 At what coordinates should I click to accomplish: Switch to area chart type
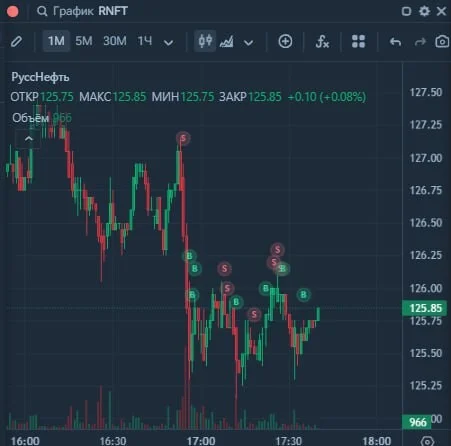coord(227,42)
